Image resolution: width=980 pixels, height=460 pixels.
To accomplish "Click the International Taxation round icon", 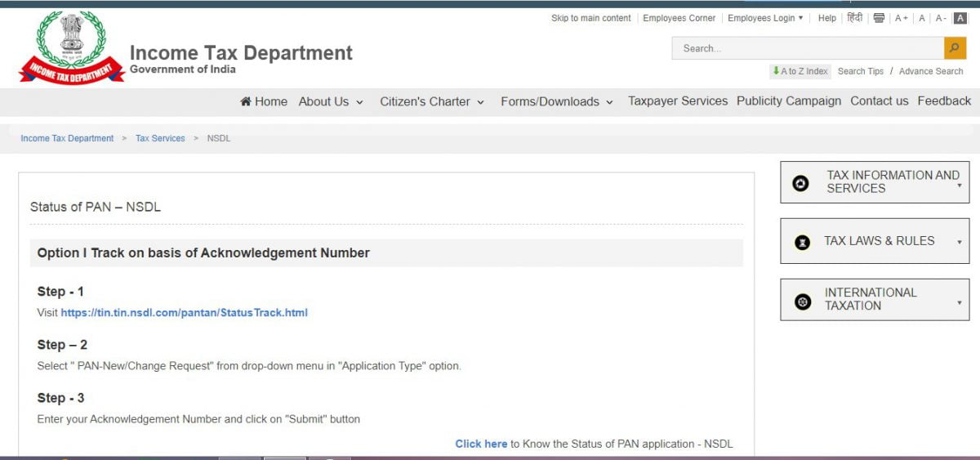I will (x=804, y=302).
